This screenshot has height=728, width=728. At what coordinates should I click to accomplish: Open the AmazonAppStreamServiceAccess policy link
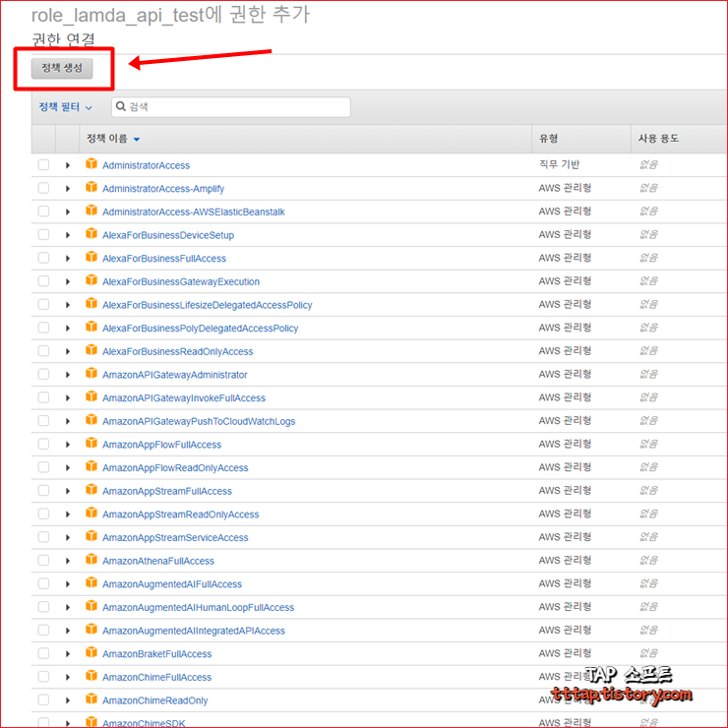tap(175, 538)
